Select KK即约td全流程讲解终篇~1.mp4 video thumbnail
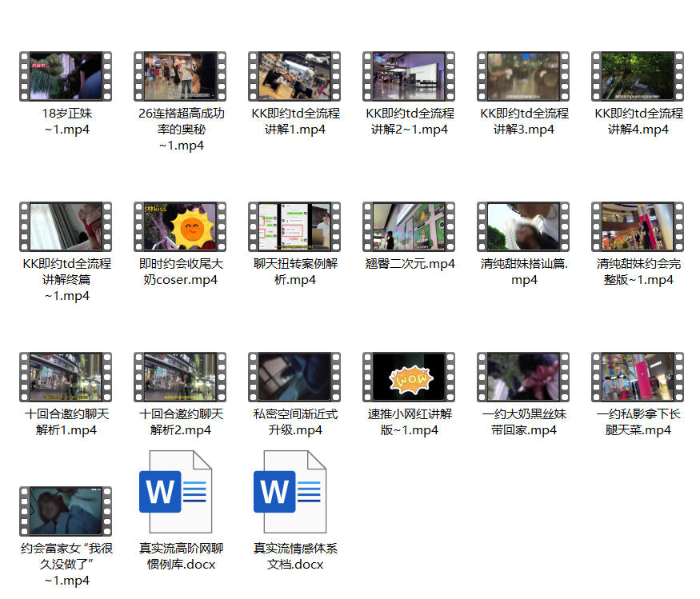This screenshot has height=599, width=700. pos(66,227)
